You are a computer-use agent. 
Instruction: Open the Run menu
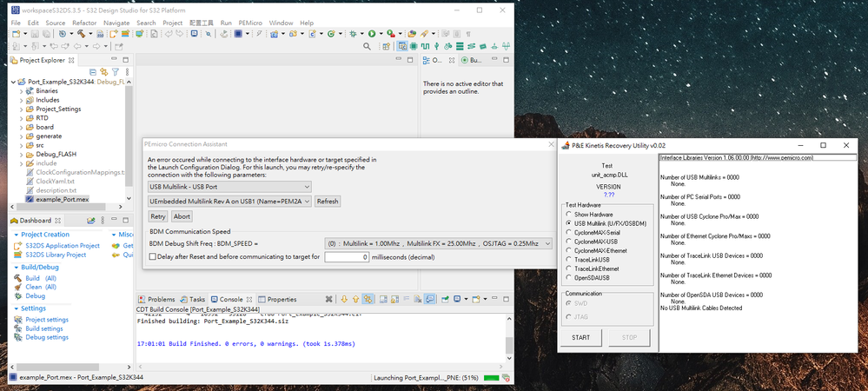point(226,23)
